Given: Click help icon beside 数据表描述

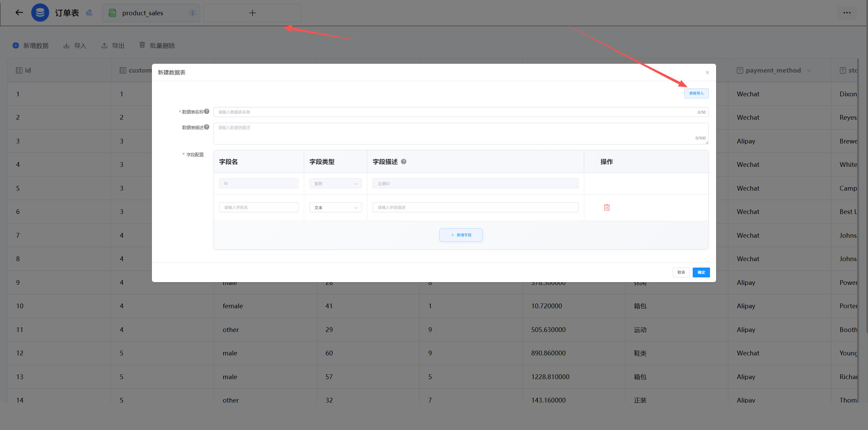Looking at the screenshot, I should (206, 127).
